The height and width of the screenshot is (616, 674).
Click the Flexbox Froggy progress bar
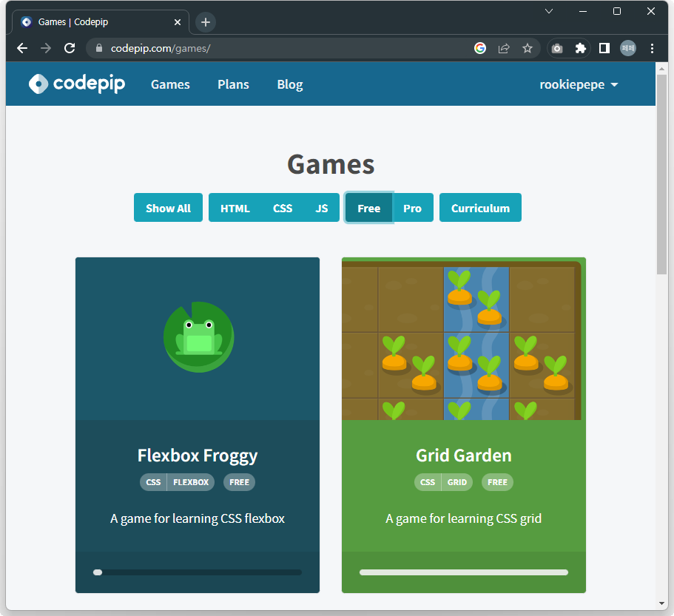[x=198, y=572]
